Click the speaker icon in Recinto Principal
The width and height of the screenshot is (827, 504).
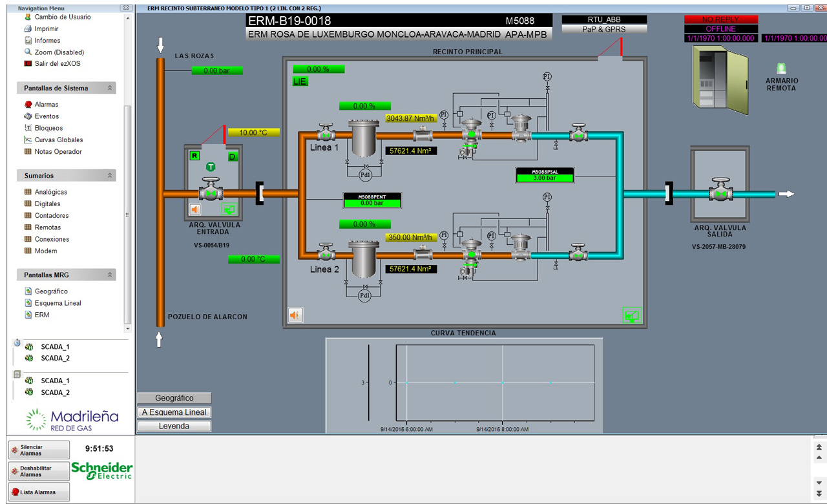click(x=295, y=315)
